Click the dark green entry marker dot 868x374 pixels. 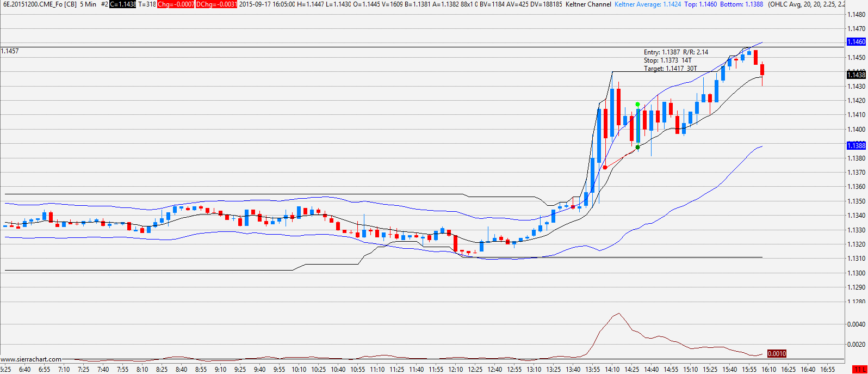[x=637, y=147]
